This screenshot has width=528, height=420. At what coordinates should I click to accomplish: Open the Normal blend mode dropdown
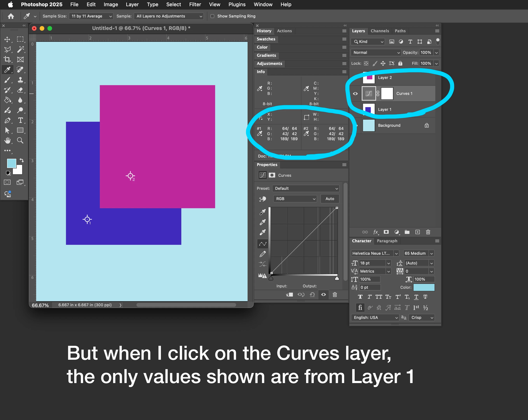pyautogui.click(x=376, y=52)
